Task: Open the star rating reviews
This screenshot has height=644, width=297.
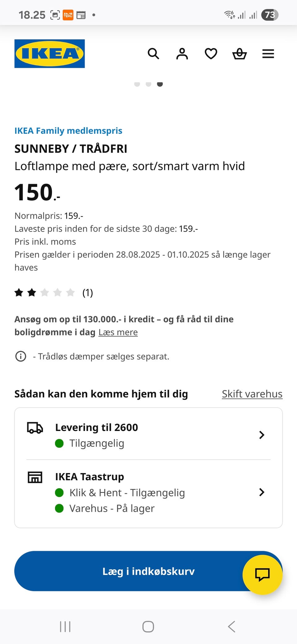Action: 53,293
